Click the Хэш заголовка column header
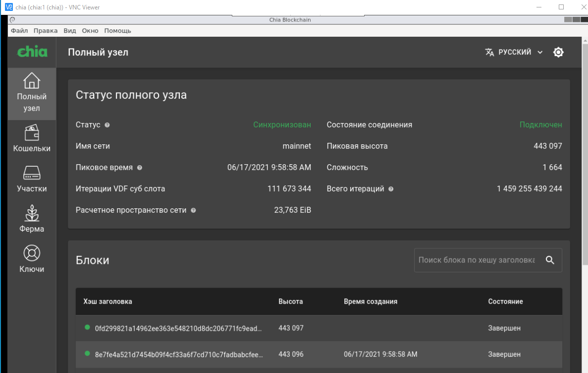Viewport: 588px width, 373px height. point(107,302)
